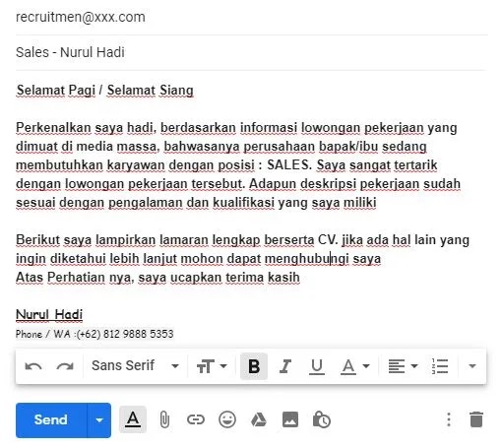Toggle confidential mode with the lock-clock icon
Screen dimensions: 502x448
click(x=322, y=419)
